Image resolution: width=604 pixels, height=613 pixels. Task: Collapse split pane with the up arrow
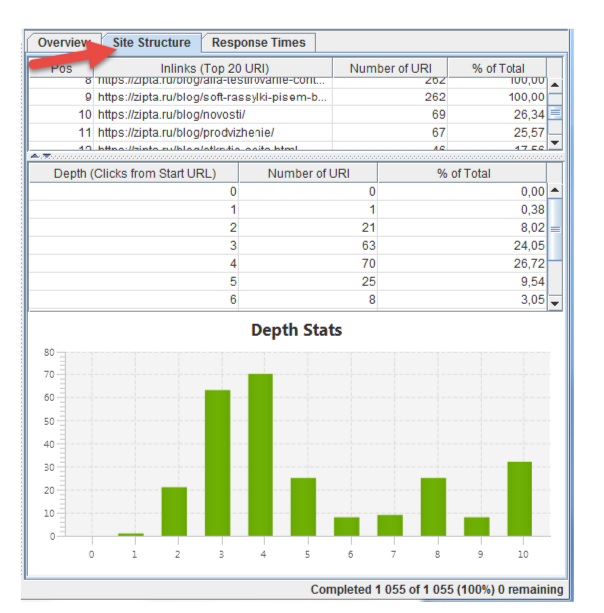[35, 156]
